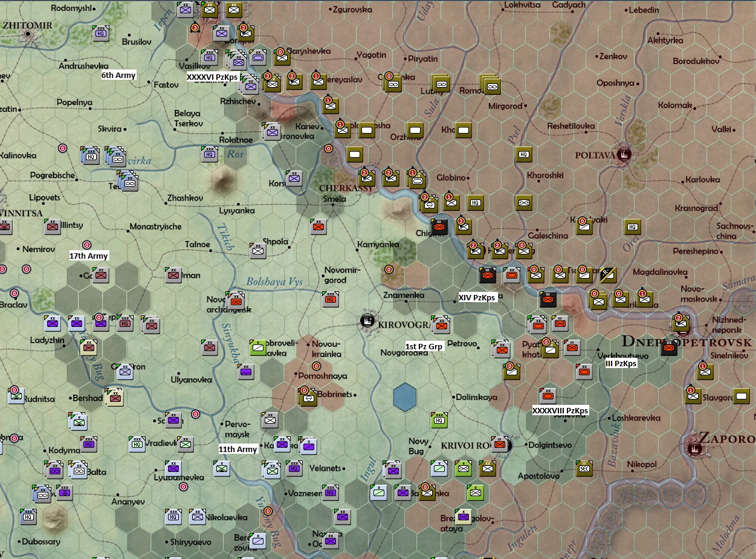Screen dimensions: 756x559
Task: Click the factory icon at Poltava
Action: (624, 154)
